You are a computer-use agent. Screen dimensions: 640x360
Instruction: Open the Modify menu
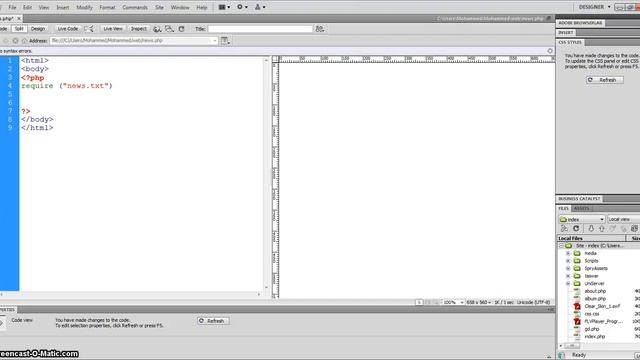84,7
